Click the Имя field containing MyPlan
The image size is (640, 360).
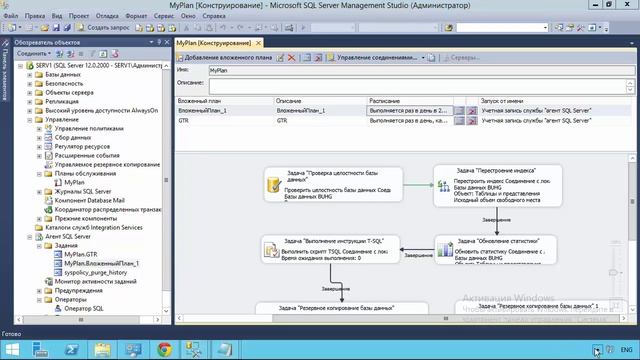[x=422, y=70]
